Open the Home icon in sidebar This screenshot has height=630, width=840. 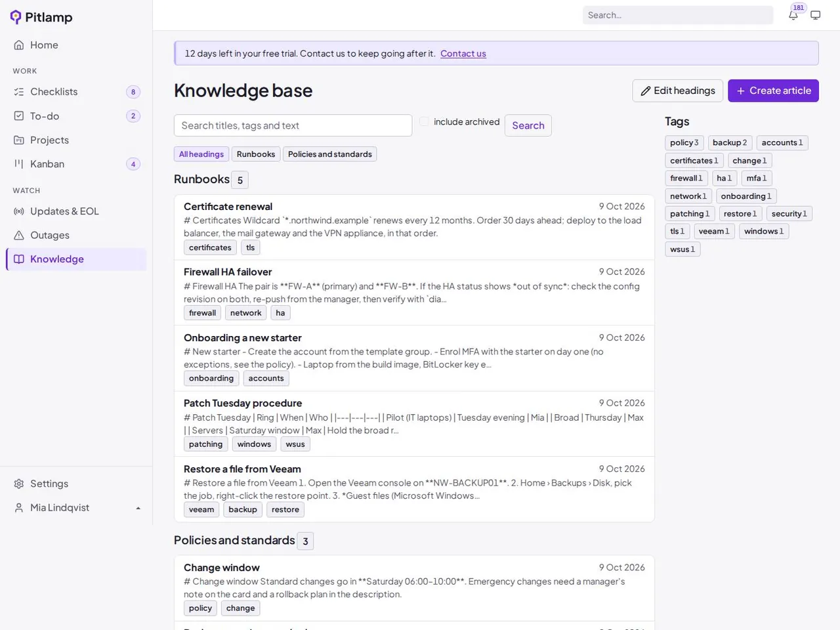(x=19, y=45)
